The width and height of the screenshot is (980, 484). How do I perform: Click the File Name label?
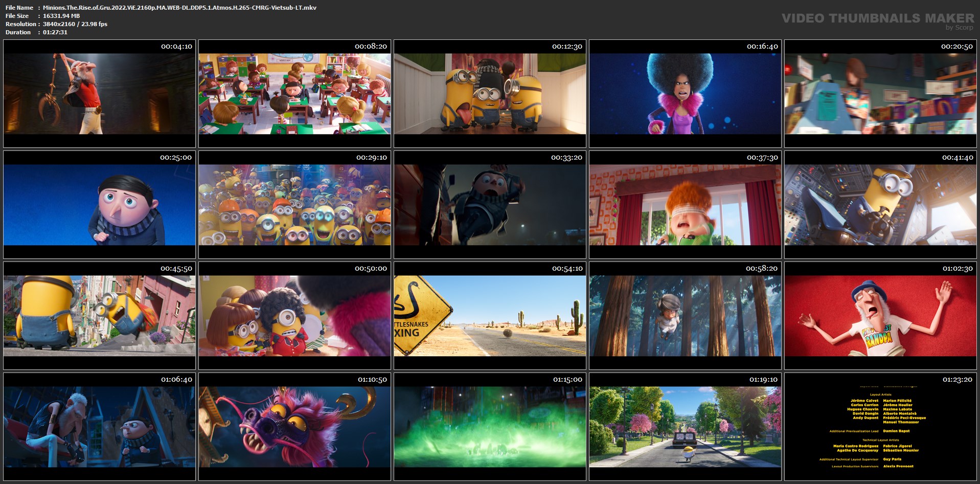pyautogui.click(x=19, y=8)
